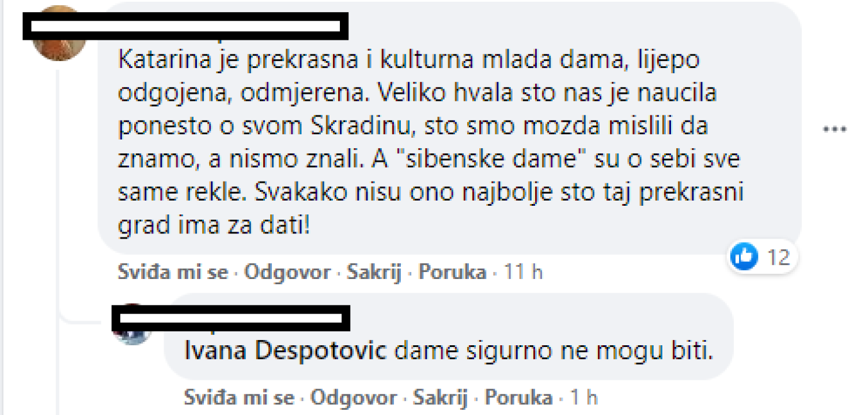Like the reply via Sviđa mi se
This screenshot has height=415, width=868.
click(x=238, y=397)
